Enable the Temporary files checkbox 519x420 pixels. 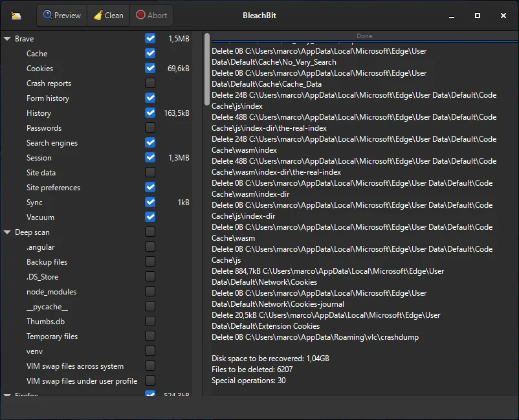150,337
